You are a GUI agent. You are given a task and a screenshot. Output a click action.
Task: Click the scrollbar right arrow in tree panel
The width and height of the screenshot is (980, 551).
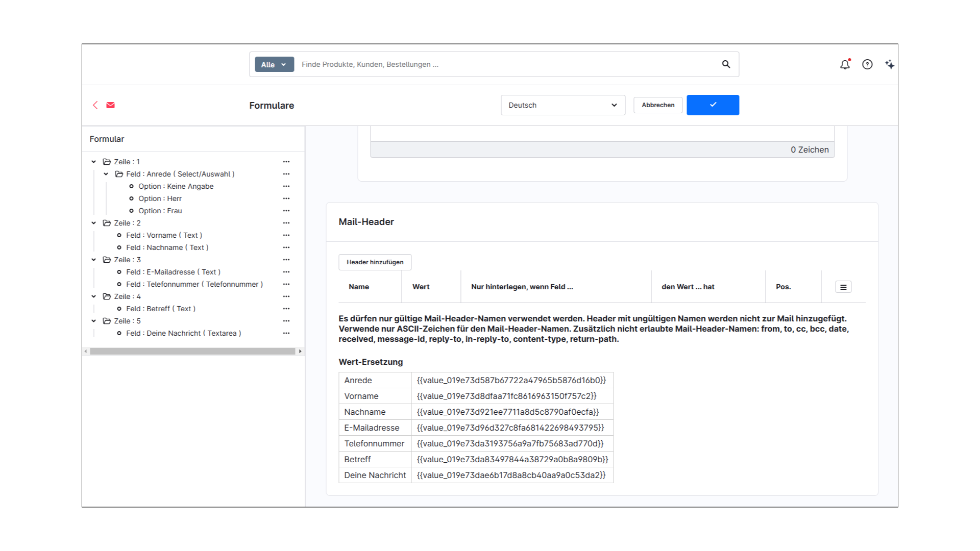pos(300,352)
